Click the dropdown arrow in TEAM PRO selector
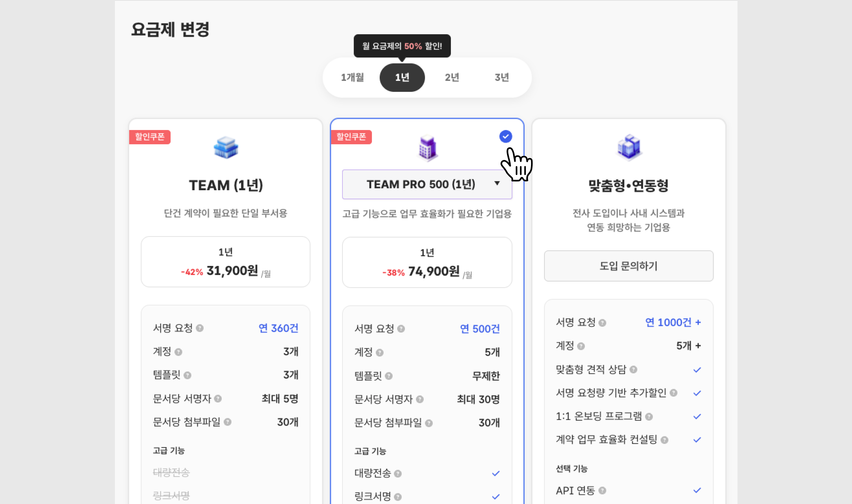Image resolution: width=852 pixels, height=504 pixels. click(x=497, y=183)
